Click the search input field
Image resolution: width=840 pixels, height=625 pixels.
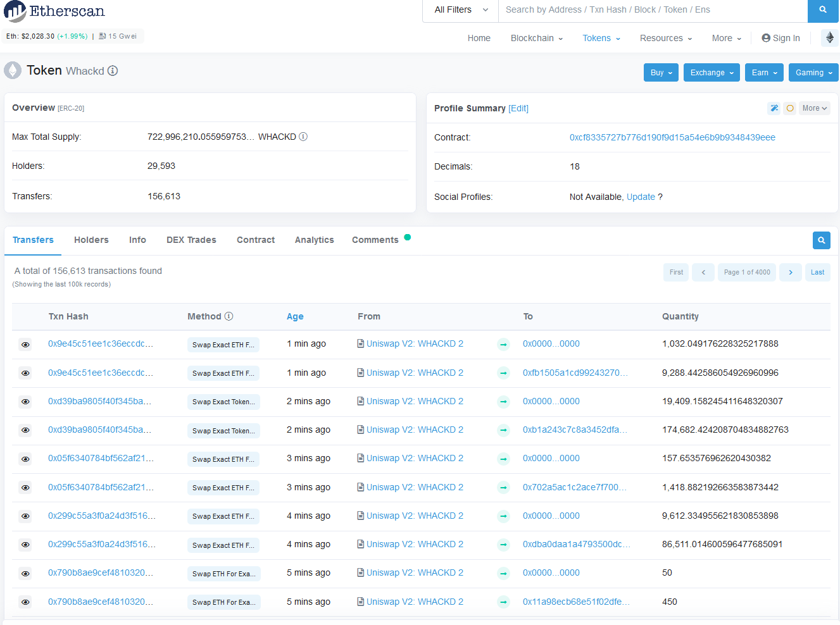click(x=653, y=10)
